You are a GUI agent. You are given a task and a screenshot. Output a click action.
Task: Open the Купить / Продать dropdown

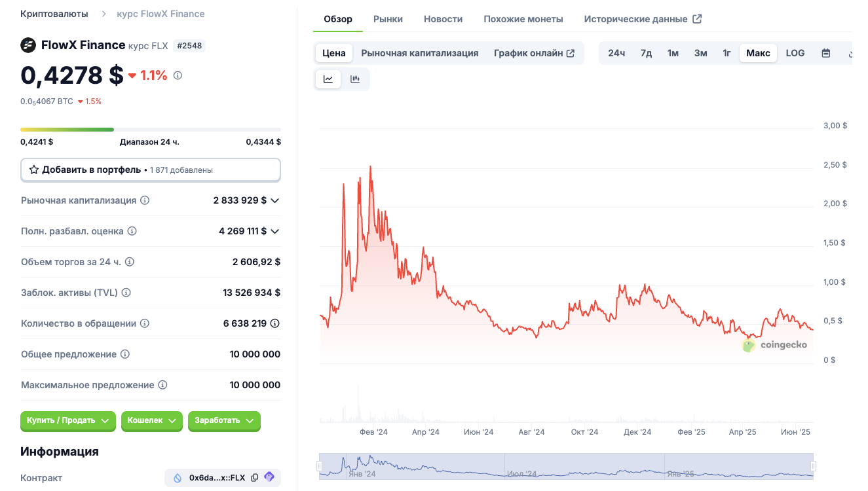click(68, 421)
